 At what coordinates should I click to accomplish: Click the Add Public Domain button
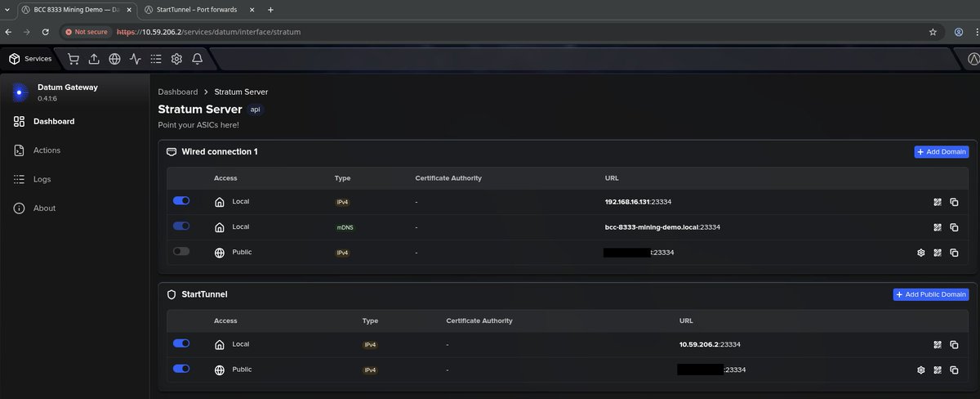(931, 294)
